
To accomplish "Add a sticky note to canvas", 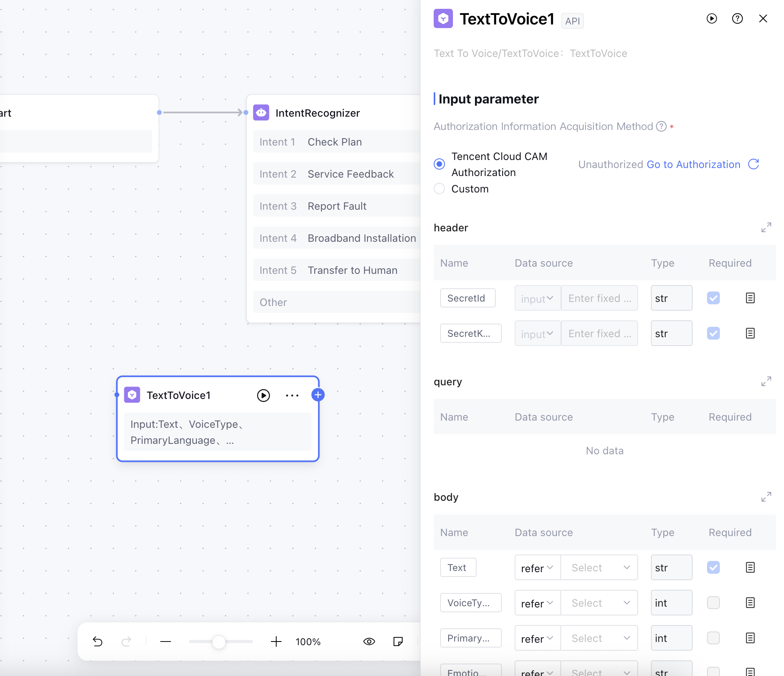I will click(398, 642).
